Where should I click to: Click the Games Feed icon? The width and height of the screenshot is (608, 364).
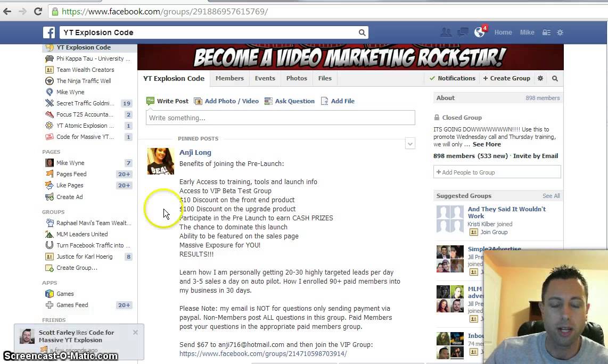point(49,305)
